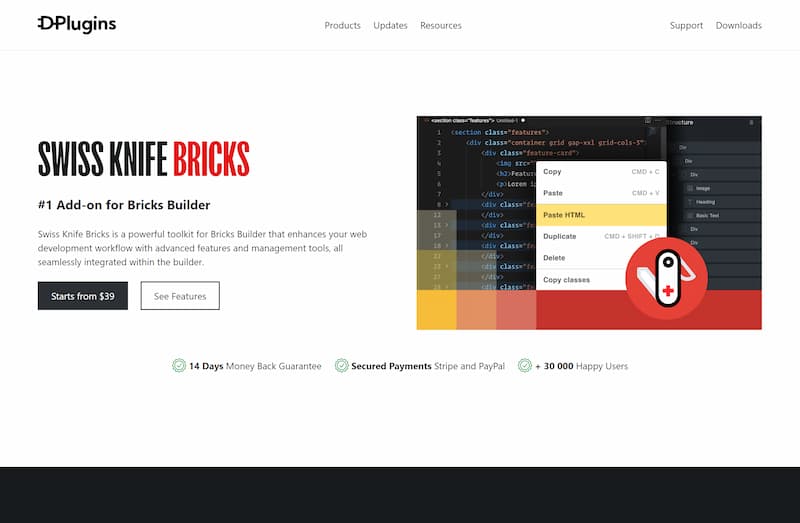800x523 pixels.
Task: Expand the collapsed code fold at line 8
Action: (x=447, y=204)
